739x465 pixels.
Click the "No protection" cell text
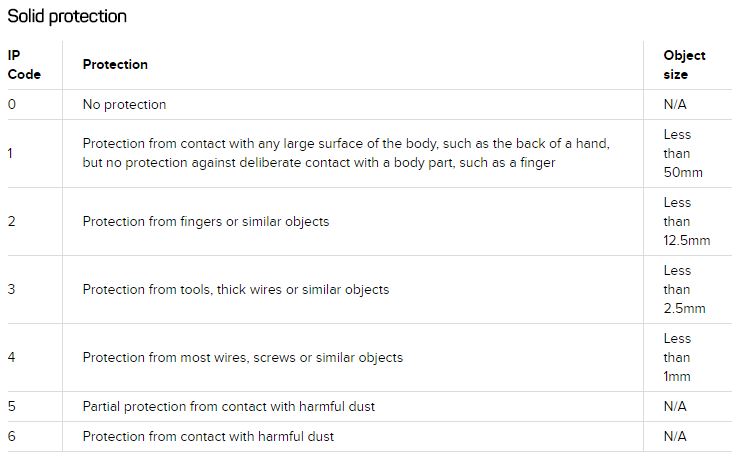pos(124,105)
